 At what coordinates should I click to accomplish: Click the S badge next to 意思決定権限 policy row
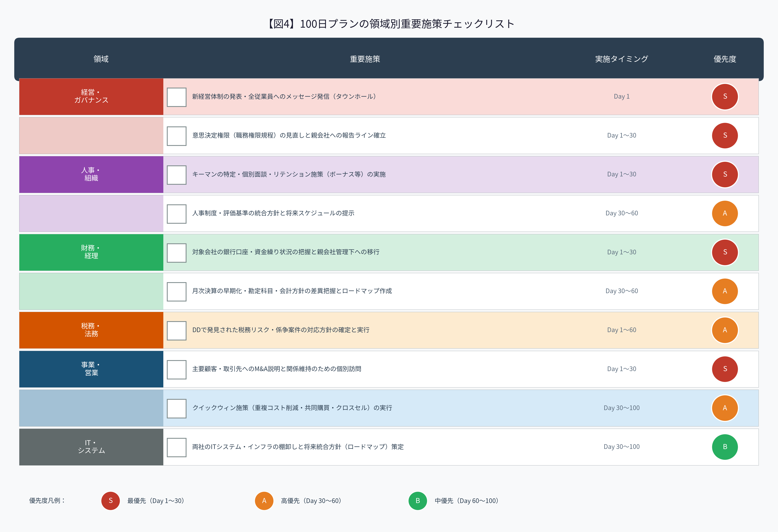point(725,136)
